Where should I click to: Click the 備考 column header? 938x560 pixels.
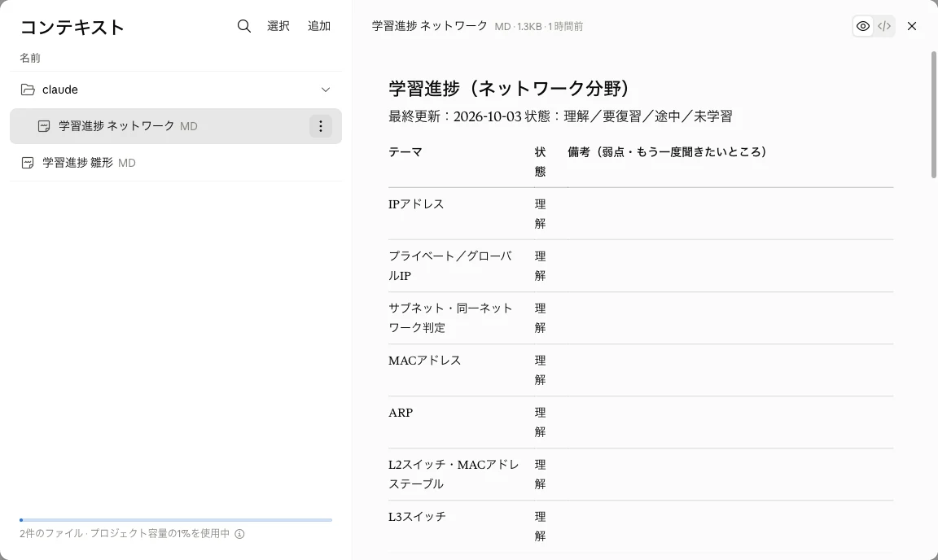click(667, 152)
